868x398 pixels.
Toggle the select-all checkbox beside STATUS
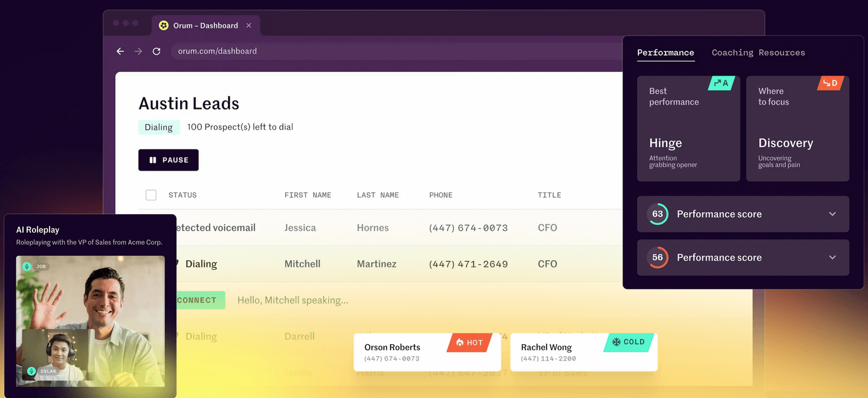point(151,195)
